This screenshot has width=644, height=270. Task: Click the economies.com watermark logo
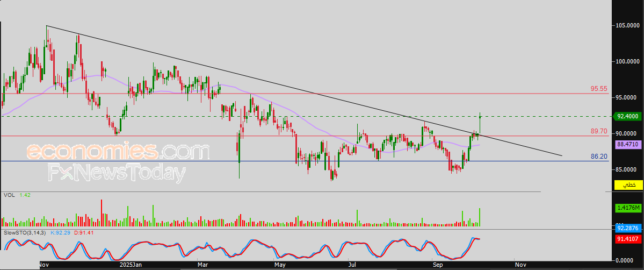(x=118, y=151)
